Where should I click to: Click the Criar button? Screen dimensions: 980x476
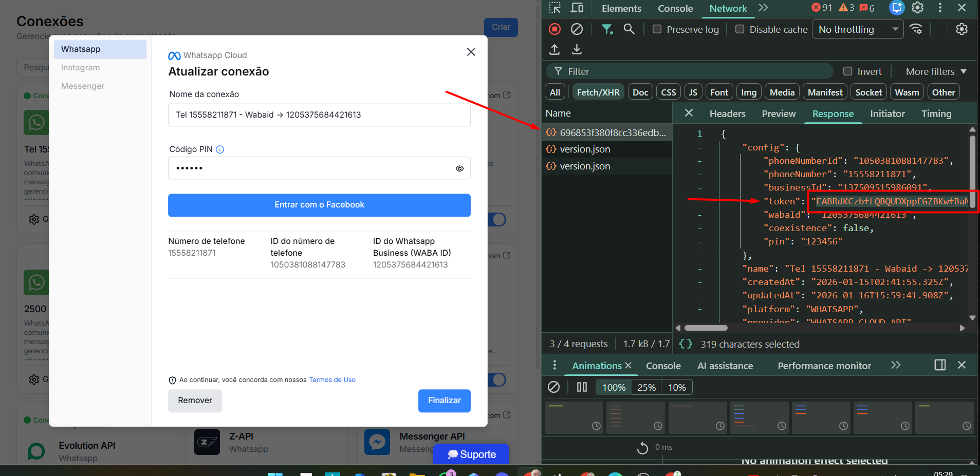[x=501, y=27]
